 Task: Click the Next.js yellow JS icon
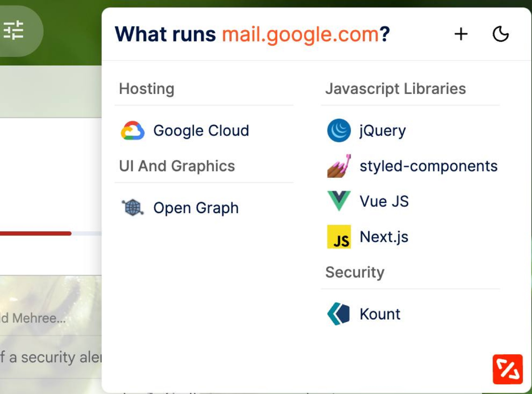[339, 237]
